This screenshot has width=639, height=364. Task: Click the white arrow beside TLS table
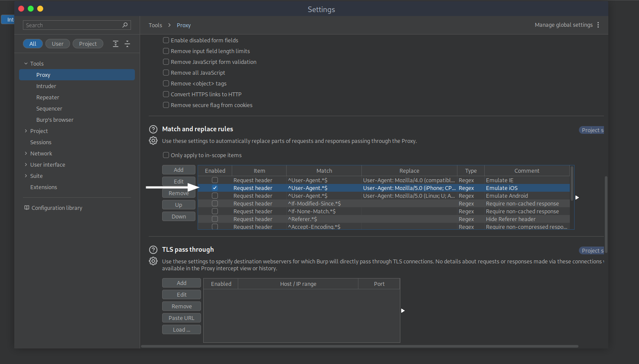(x=403, y=310)
